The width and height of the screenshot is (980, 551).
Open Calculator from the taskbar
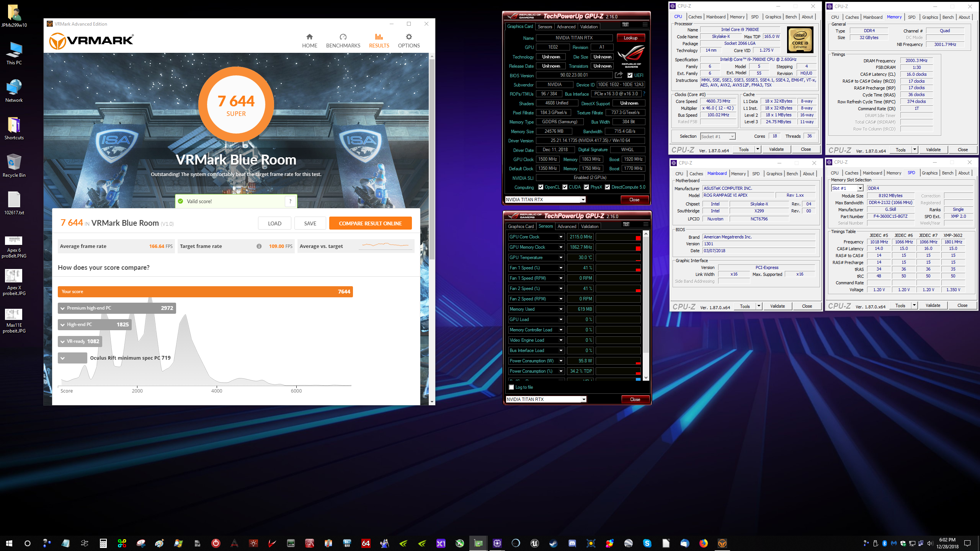[103, 543]
